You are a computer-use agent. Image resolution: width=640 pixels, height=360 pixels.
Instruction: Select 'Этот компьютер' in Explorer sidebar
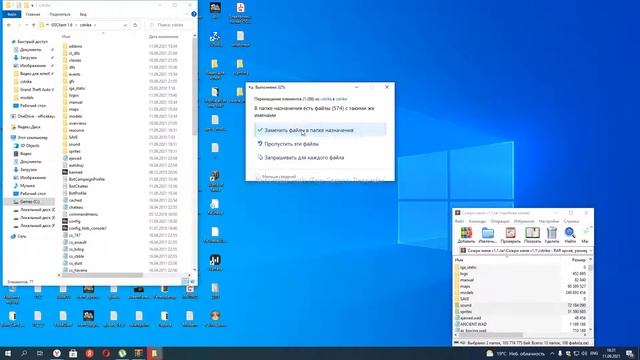click(x=32, y=138)
